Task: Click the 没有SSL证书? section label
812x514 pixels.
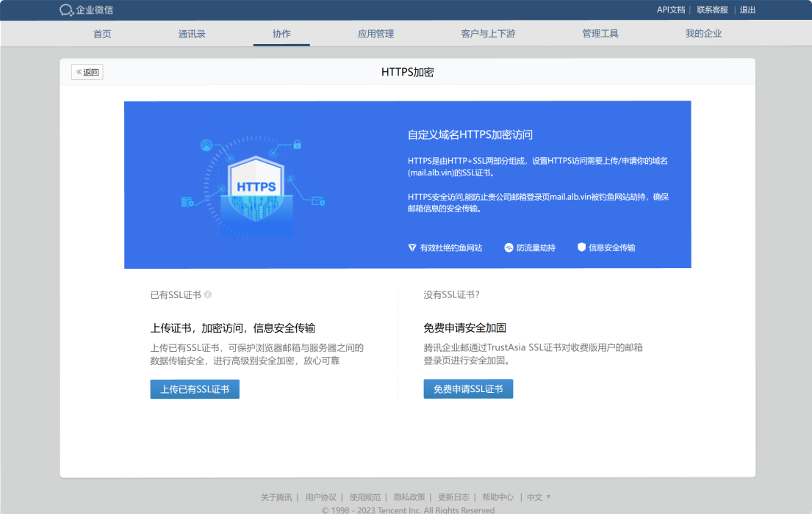Action: coord(451,294)
